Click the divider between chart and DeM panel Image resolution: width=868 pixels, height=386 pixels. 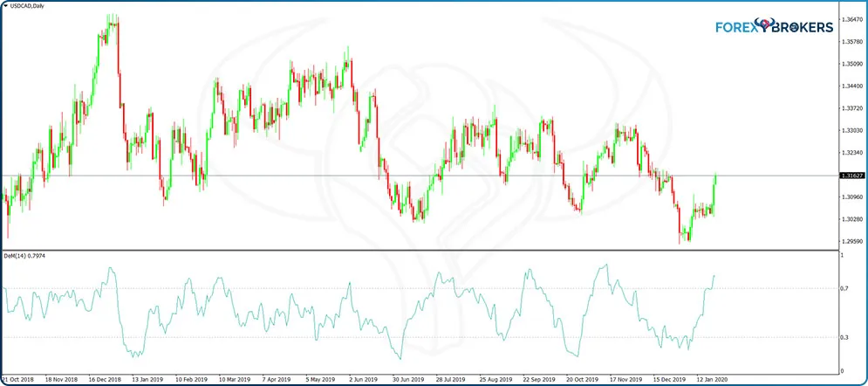pos(419,251)
